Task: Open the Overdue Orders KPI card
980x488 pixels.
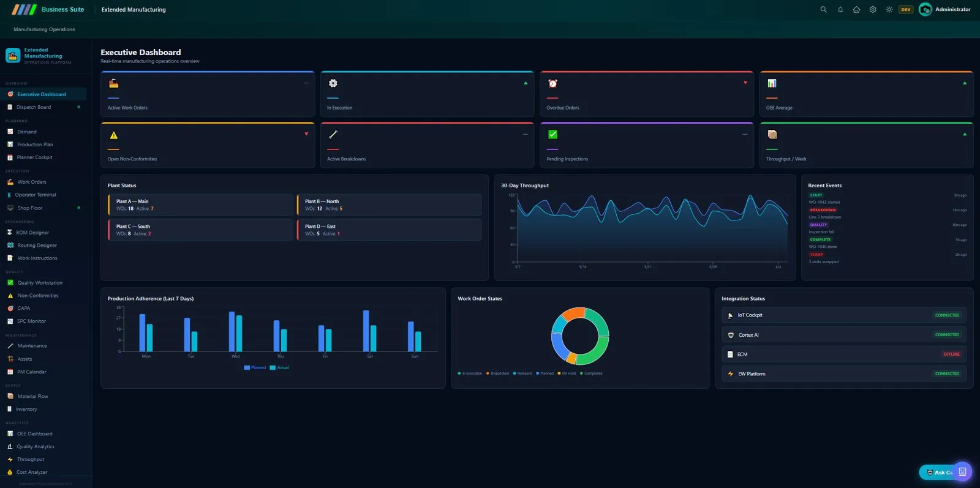Action: tap(646, 94)
